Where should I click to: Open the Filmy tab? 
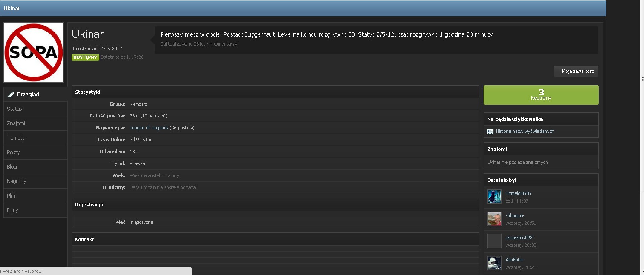pyautogui.click(x=35, y=210)
